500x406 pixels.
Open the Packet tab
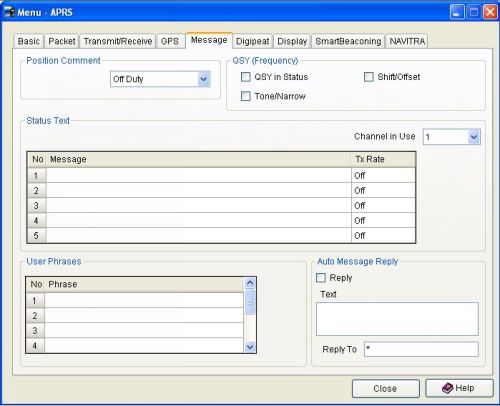(x=62, y=41)
